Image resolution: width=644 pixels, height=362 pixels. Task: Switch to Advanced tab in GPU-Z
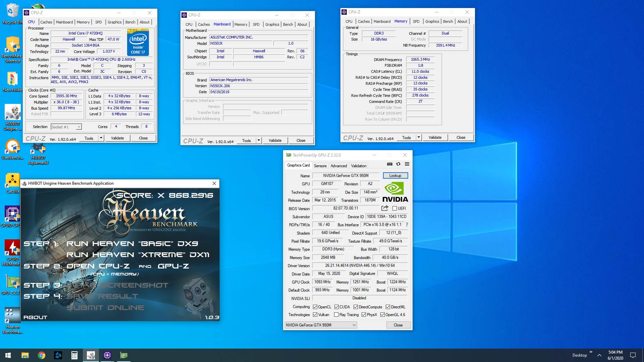click(x=339, y=166)
